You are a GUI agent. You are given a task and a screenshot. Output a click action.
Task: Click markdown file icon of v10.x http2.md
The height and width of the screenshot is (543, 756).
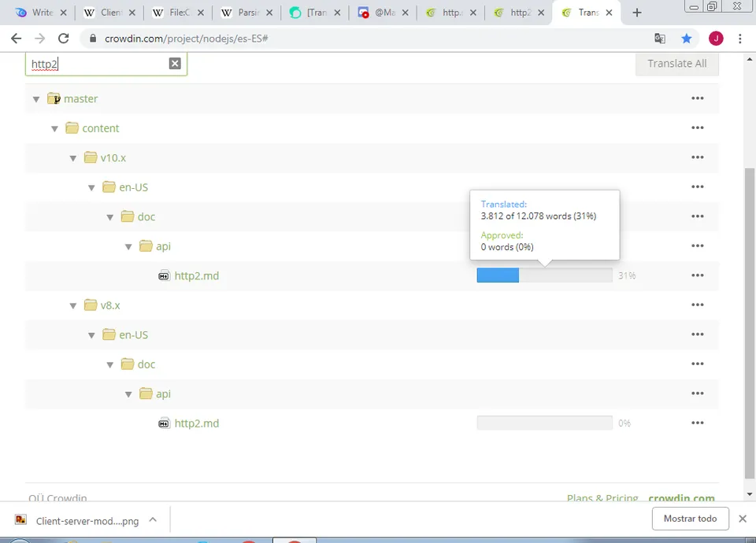click(164, 275)
